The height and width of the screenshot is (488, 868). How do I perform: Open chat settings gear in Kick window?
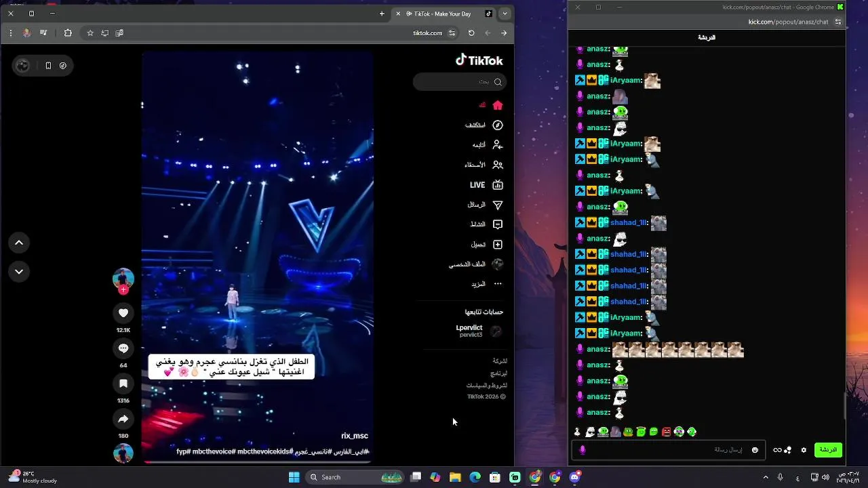point(804,450)
